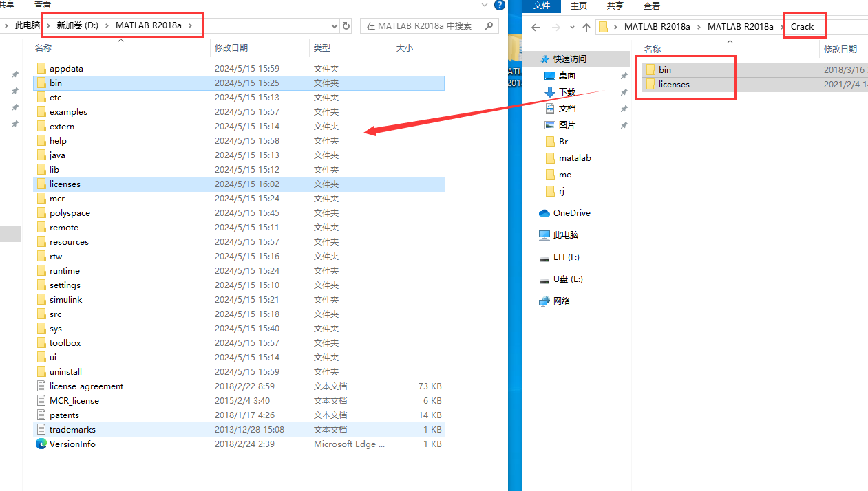This screenshot has width=868, height=491.
Task: Go up one level in right window
Action: [586, 28]
